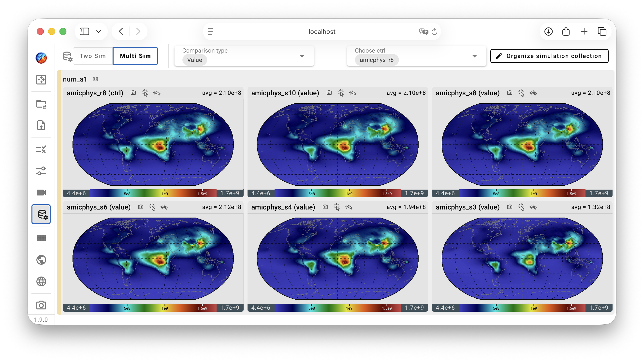Open the Choose ctrl dropdown arrow
Viewport: 644px width, 361px height.
pos(474,56)
